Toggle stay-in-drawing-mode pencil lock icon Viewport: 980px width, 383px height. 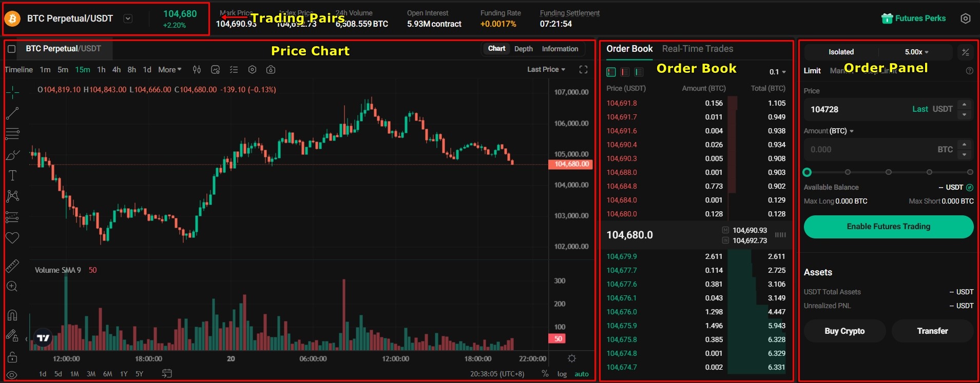tap(12, 335)
